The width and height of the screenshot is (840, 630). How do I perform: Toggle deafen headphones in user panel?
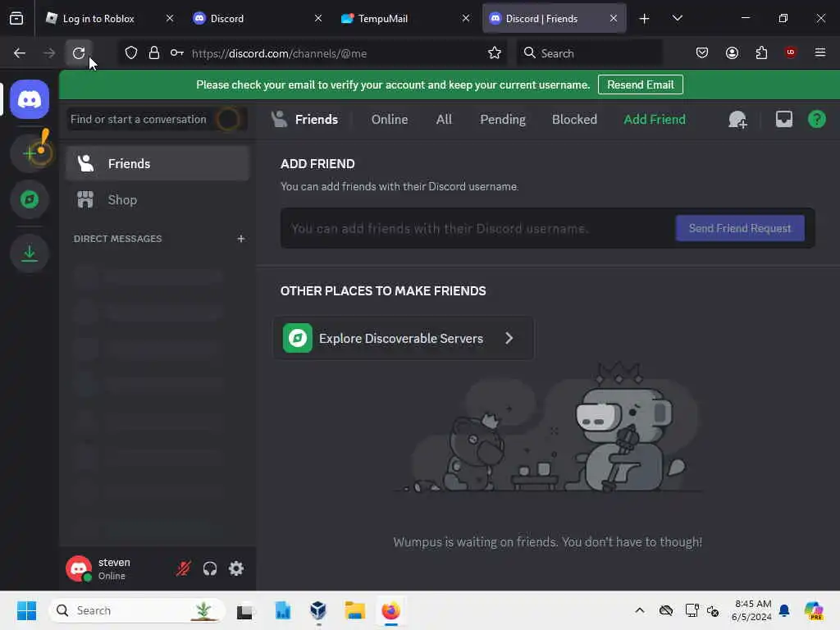pos(210,568)
